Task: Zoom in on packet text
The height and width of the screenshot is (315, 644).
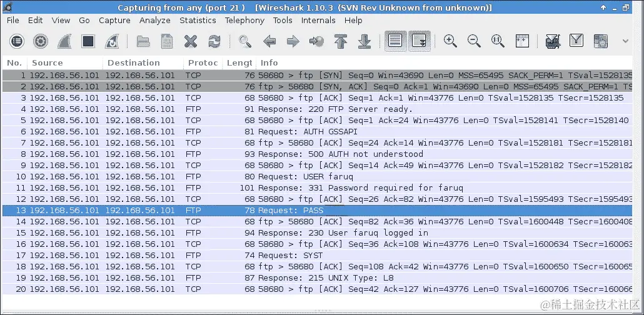Action: pos(450,41)
